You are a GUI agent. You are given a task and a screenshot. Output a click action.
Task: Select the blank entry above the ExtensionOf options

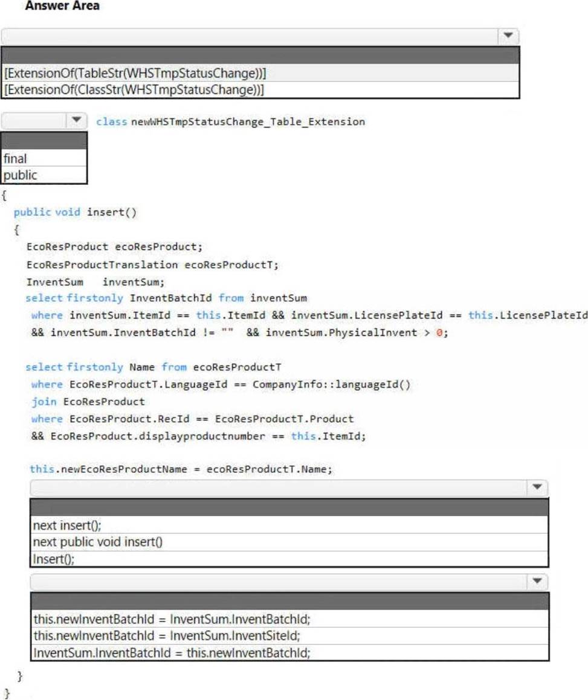point(260,56)
